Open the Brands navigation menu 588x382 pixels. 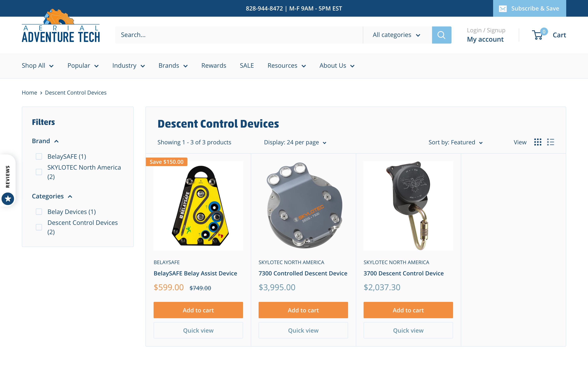pyautogui.click(x=173, y=66)
